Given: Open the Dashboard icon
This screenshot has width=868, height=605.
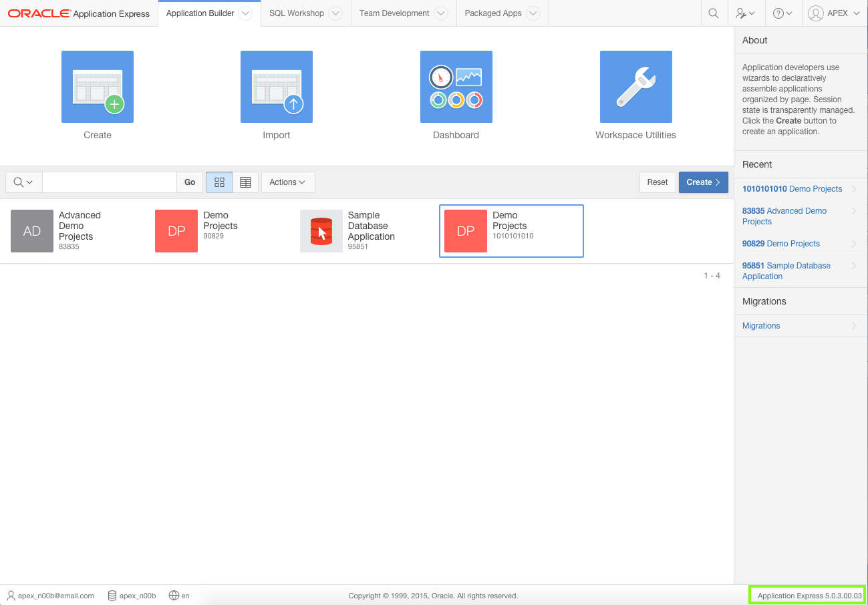Looking at the screenshot, I should pos(456,87).
